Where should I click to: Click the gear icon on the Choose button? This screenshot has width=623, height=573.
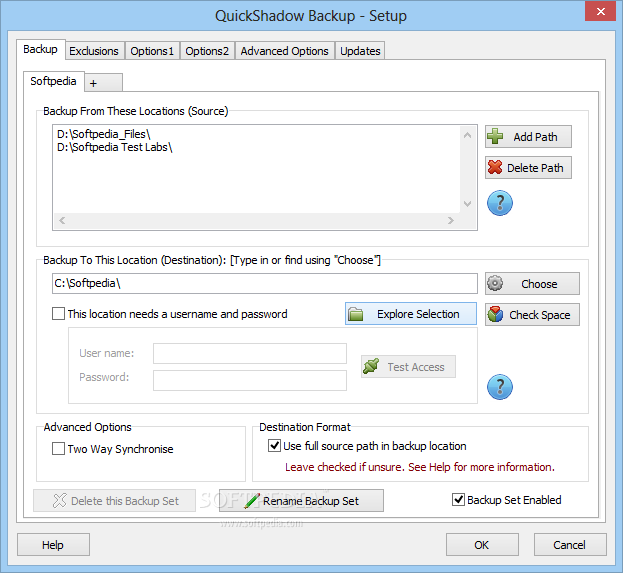(x=495, y=283)
